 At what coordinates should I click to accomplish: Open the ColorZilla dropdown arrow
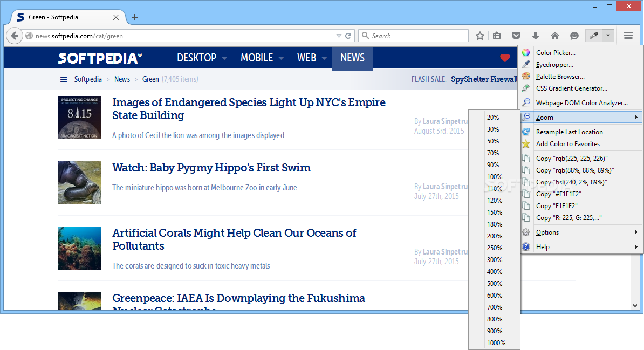click(608, 36)
